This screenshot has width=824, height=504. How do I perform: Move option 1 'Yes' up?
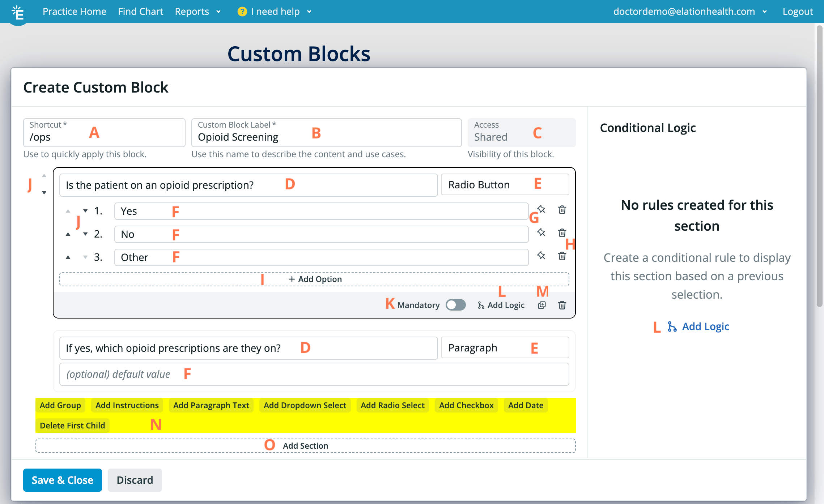pyautogui.click(x=68, y=211)
